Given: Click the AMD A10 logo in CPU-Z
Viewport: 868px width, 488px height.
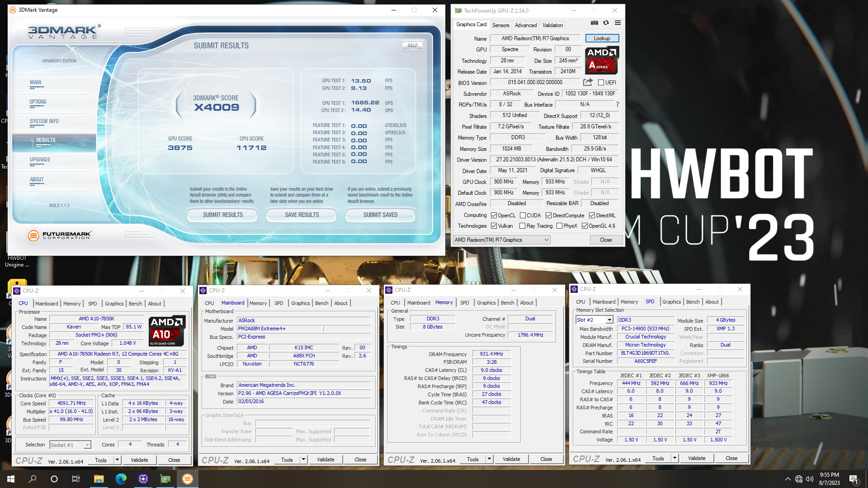Looking at the screenshot, I should [x=167, y=331].
